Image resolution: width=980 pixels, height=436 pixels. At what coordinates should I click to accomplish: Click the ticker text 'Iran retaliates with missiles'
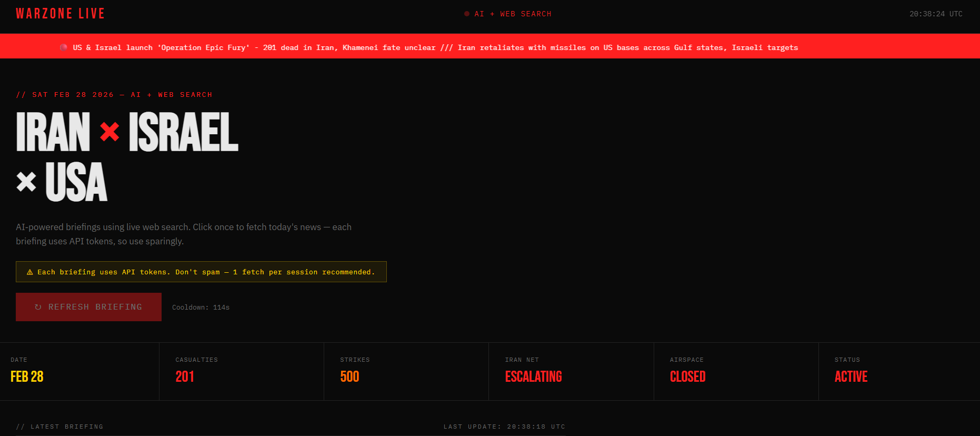pos(522,47)
